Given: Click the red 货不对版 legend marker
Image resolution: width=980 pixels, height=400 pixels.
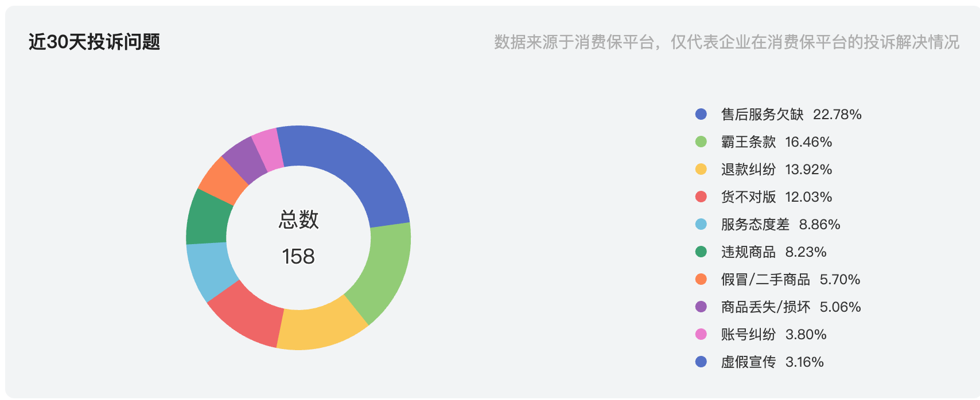Looking at the screenshot, I should (x=701, y=197).
